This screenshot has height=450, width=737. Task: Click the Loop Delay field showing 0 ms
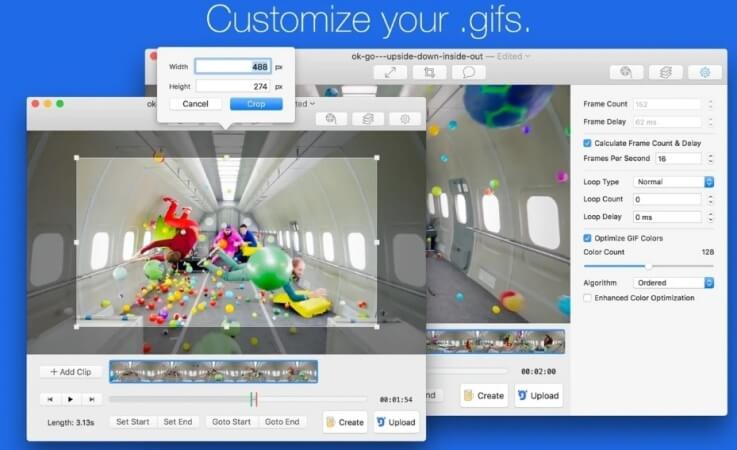(x=667, y=217)
